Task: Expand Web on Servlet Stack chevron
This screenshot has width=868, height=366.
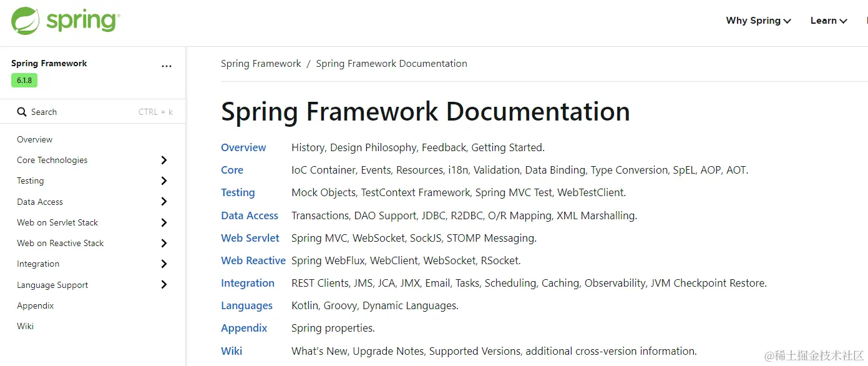Action: pyautogui.click(x=164, y=222)
